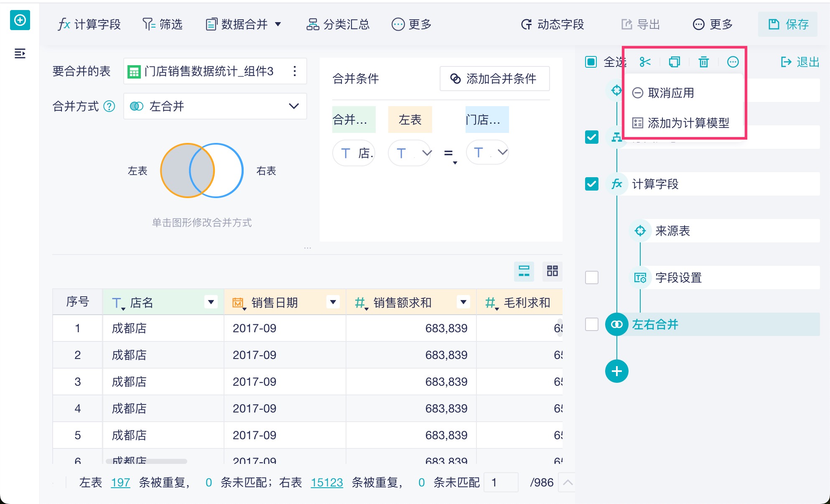The height and width of the screenshot is (504, 830).
Task: Toggle the 全选 select-all checkbox
Action: click(591, 62)
